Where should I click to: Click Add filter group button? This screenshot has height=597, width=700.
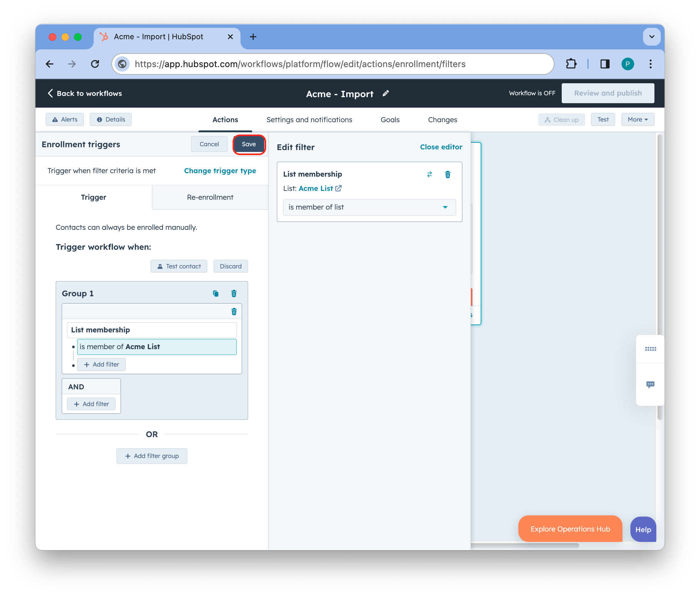pos(152,456)
